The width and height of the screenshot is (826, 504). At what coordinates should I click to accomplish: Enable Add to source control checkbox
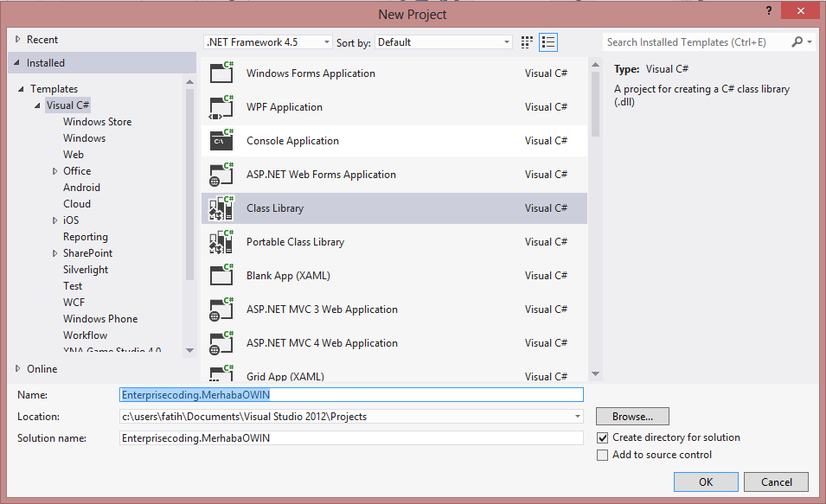(603, 455)
